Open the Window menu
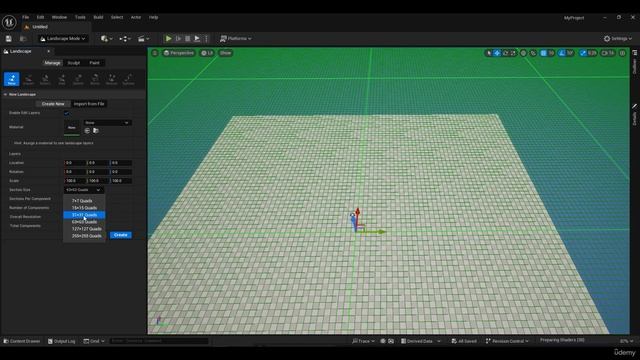The image size is (640, 360). [x=59, y=18]
